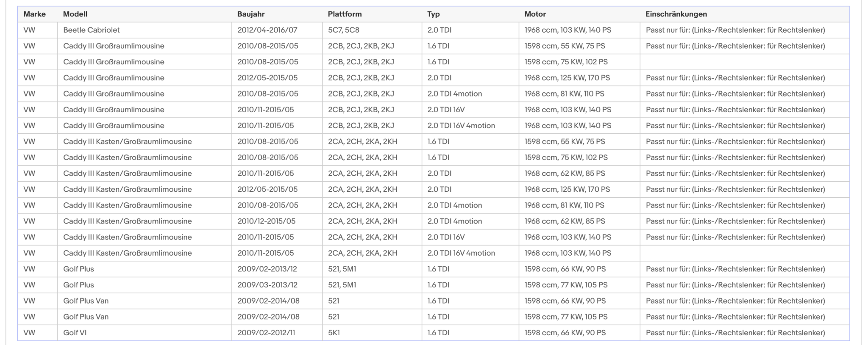Select the 2009/03-2013/12 Baujahr cell

click(x=277, y=285)
